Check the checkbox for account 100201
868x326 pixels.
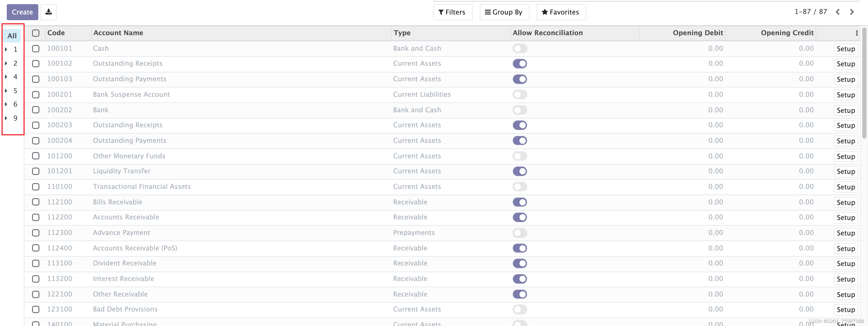pos(35,95)
